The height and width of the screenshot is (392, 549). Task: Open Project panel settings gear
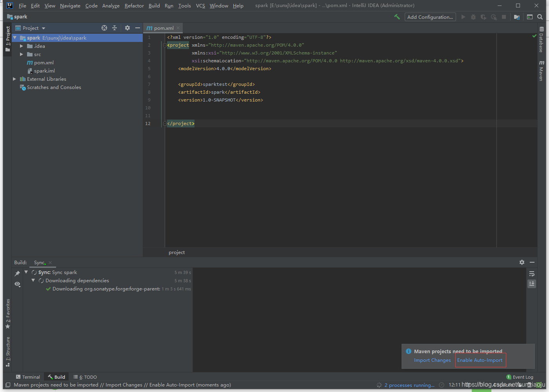click(x=127, y=28)
